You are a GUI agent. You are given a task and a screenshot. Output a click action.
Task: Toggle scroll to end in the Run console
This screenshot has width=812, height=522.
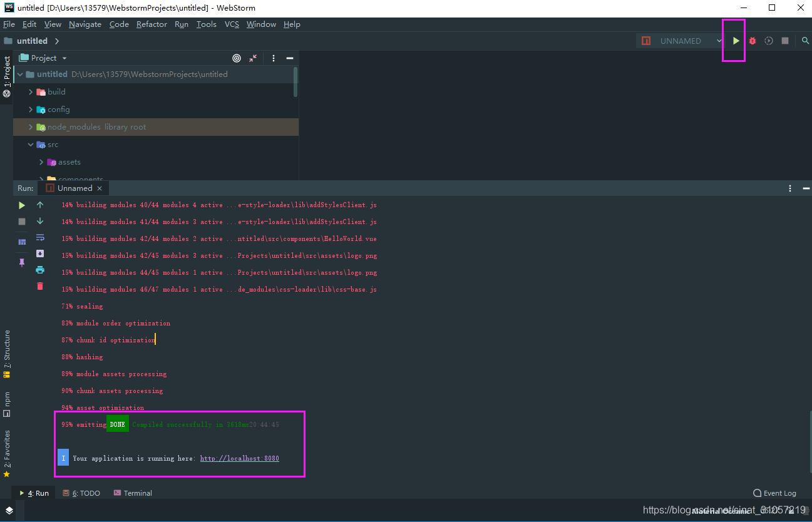click(x=40, y=253)
